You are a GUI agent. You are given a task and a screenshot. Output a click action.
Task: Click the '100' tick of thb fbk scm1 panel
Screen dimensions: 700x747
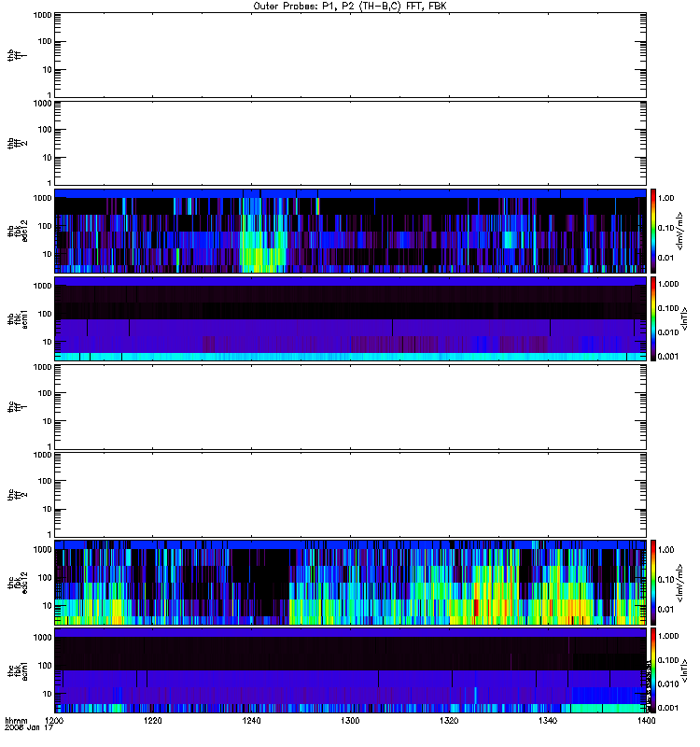pyautogui.click(x=45, y=314)
